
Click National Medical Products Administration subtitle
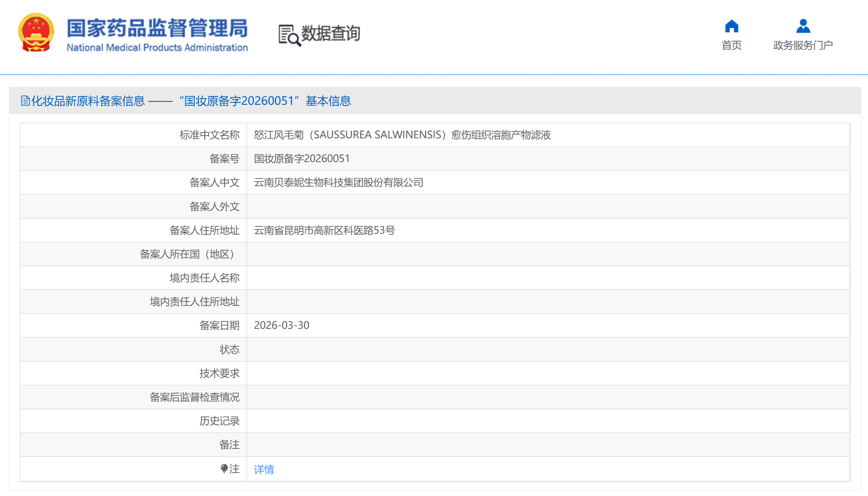(x=157, y=48)
